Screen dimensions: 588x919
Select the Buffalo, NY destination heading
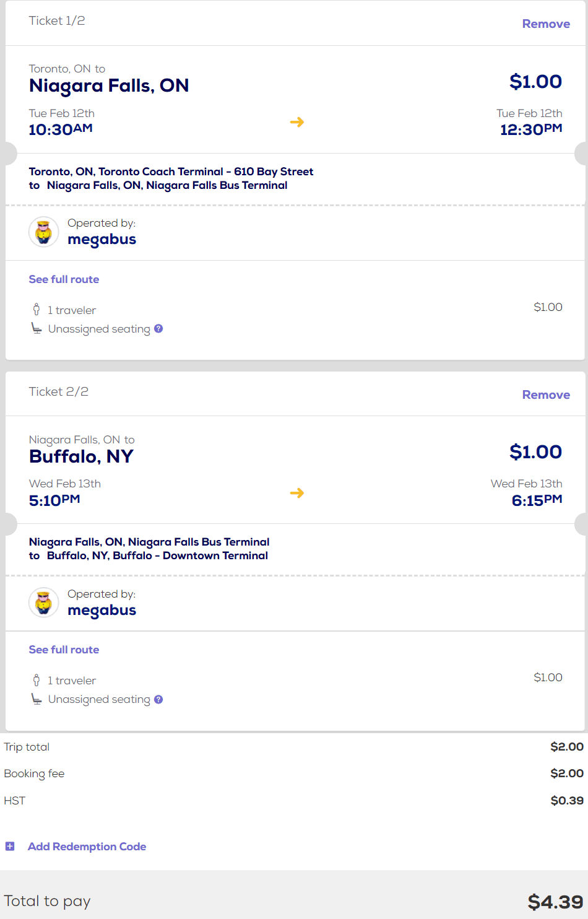(81, 456)
